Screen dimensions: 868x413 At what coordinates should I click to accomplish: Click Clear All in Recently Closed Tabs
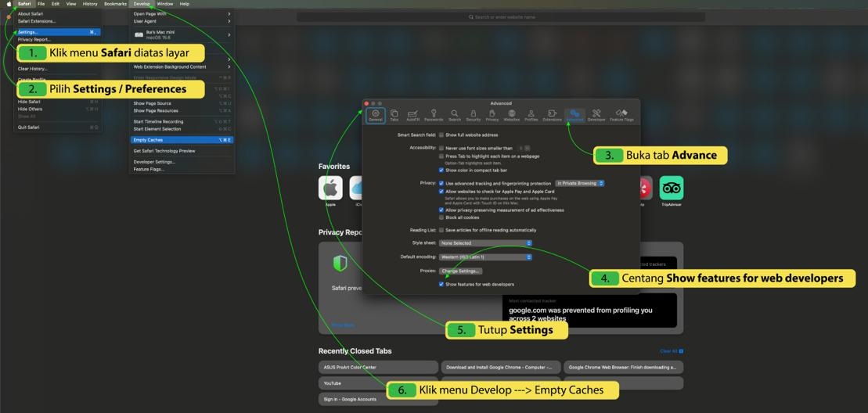[671, 351]
